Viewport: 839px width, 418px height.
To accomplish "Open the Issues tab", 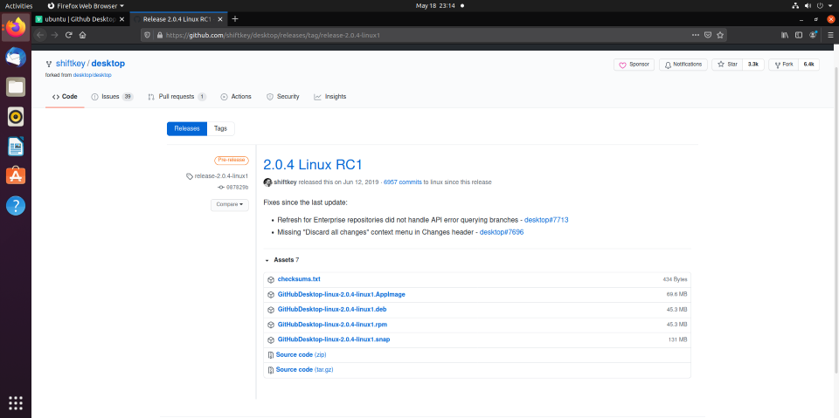I will pyautogui.click(x=110, y=97).
